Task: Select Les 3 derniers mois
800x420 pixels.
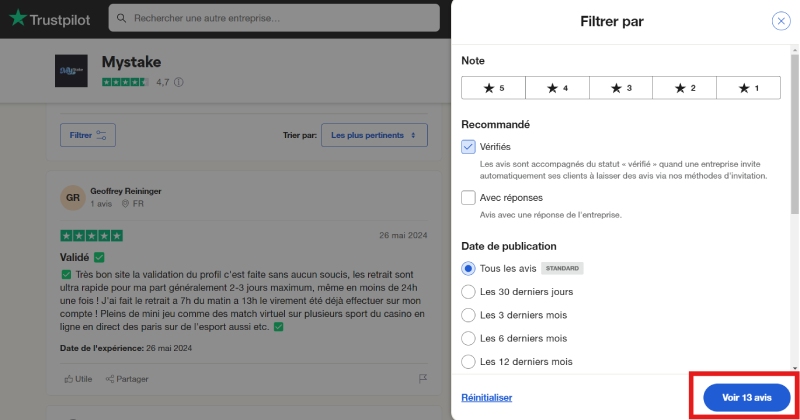Action: 468,315
